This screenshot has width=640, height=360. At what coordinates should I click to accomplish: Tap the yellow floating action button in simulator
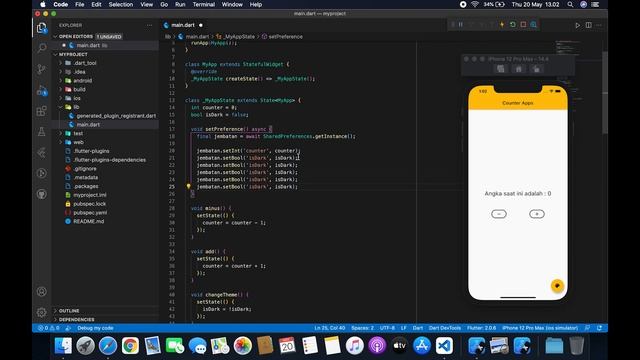coord(557,286)
